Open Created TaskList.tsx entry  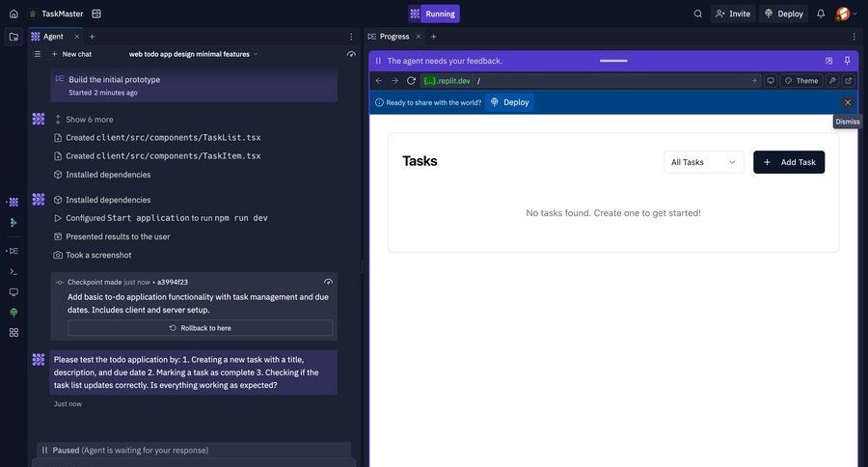pos(157,137)
